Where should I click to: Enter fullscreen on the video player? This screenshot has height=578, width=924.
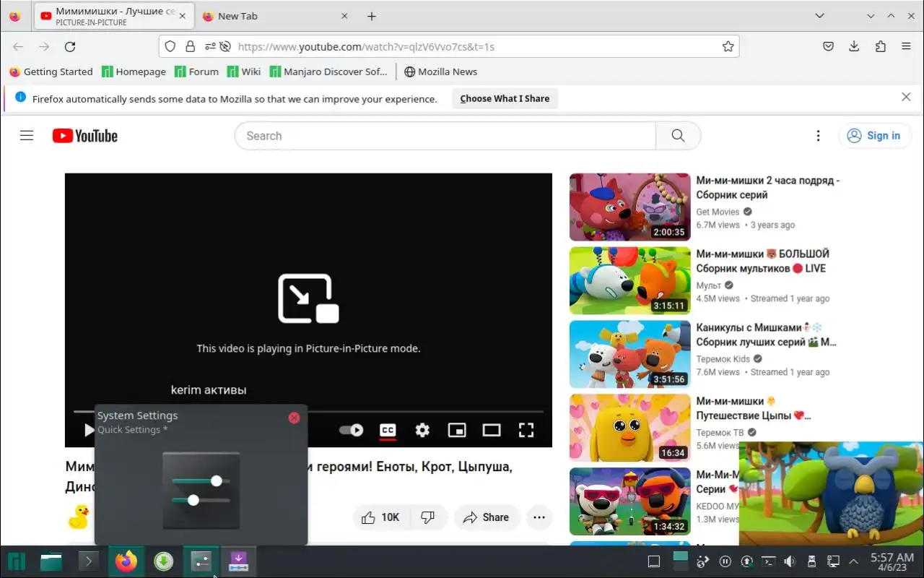click(x=526, y=431)
